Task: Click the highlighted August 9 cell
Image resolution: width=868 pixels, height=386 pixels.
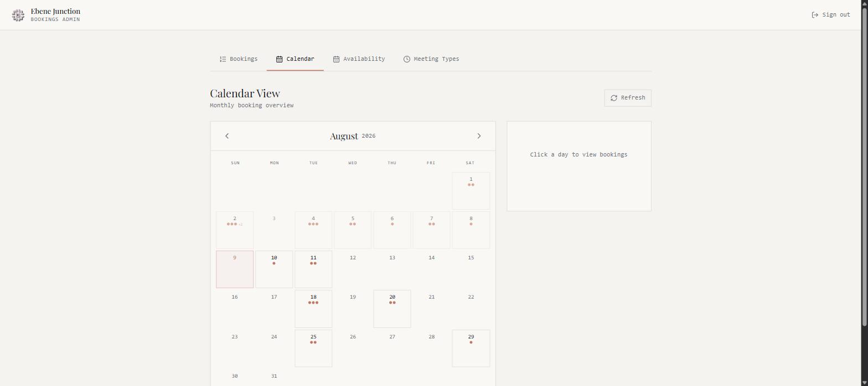Action: tap(235, 269)
